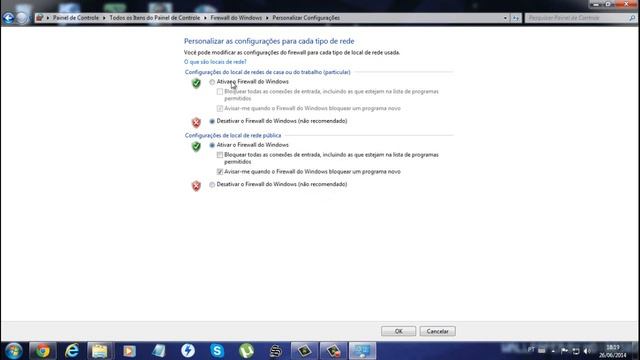This screenshot has height=360, width=640.
Task: Open the media player taskbar icon
Action: click(x=129, y=351)
